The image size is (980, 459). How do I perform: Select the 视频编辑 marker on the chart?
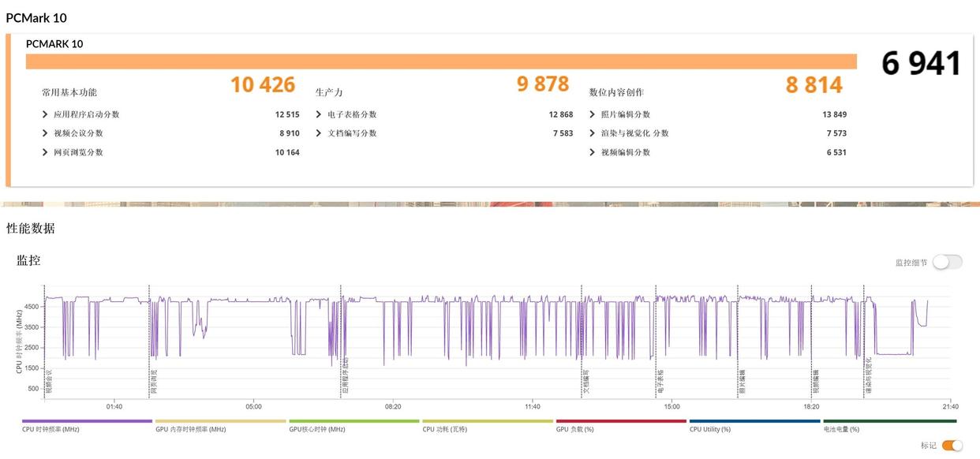816,382
